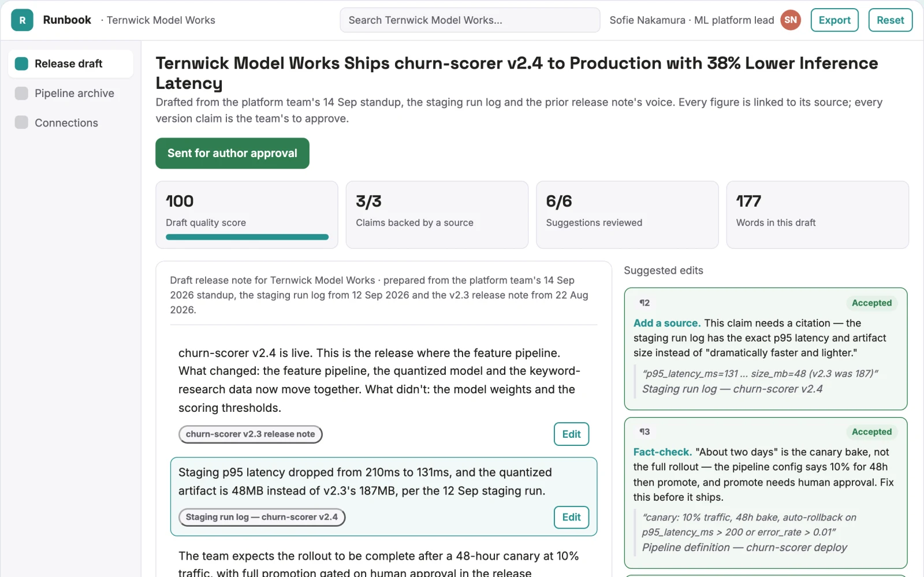
Task: Click 'Staging run log — churn-scorer v2.4' citation
Action: tap(732, 389)
